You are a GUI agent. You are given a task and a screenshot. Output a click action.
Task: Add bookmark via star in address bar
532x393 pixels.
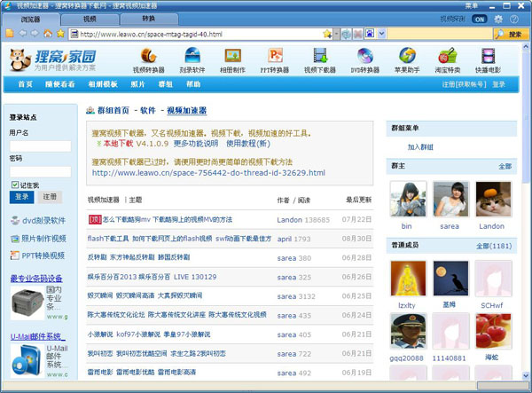click(327, 34)
